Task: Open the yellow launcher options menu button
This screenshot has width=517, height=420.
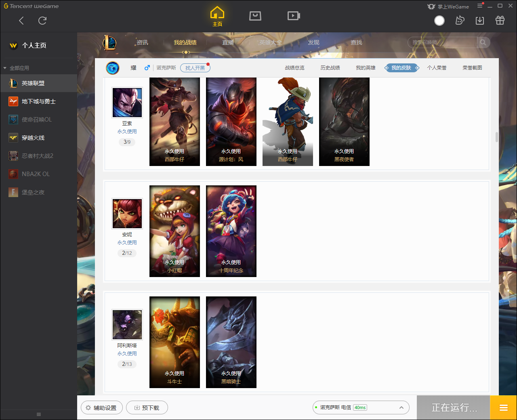Action: (503, 407)
